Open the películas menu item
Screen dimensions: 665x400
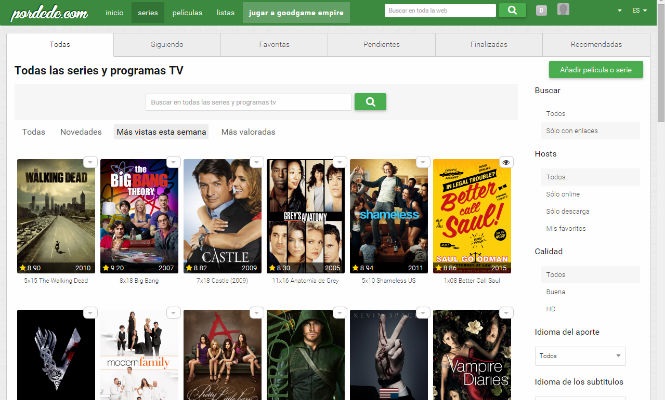click(x=187, y=13)
